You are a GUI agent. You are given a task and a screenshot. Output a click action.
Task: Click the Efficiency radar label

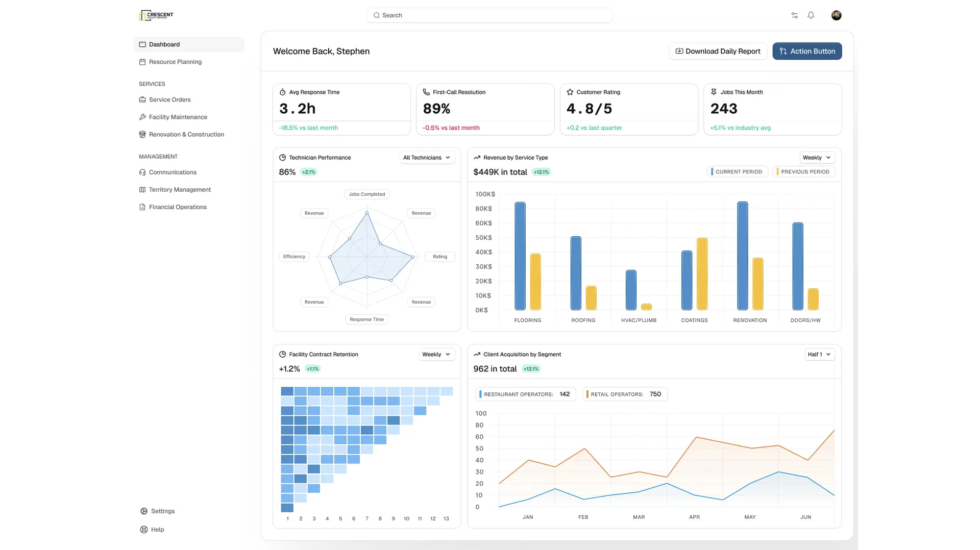(295, 257)
